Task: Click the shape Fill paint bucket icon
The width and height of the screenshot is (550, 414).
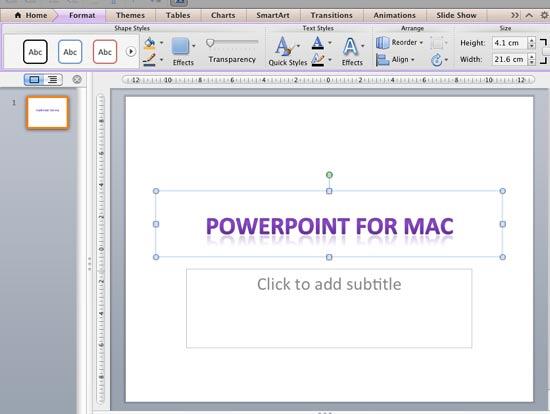Action: point(150,43)
